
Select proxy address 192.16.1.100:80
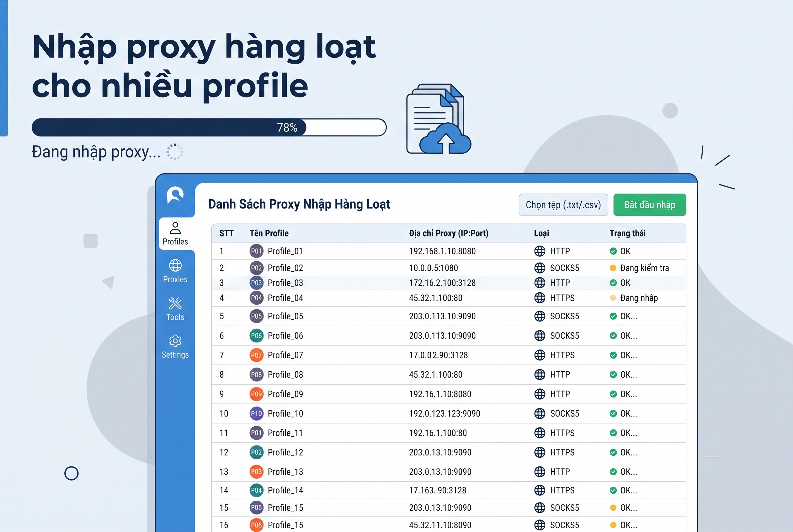438,433
